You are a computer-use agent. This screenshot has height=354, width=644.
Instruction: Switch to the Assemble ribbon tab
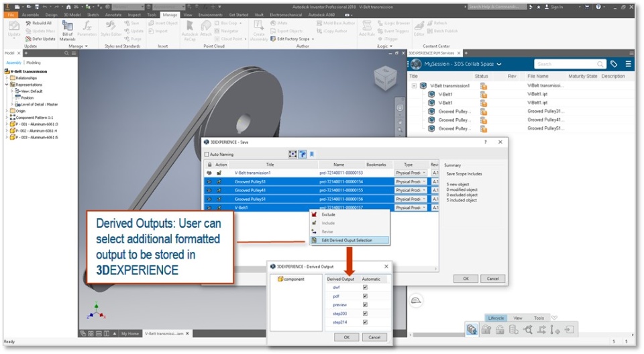[30, 15]
